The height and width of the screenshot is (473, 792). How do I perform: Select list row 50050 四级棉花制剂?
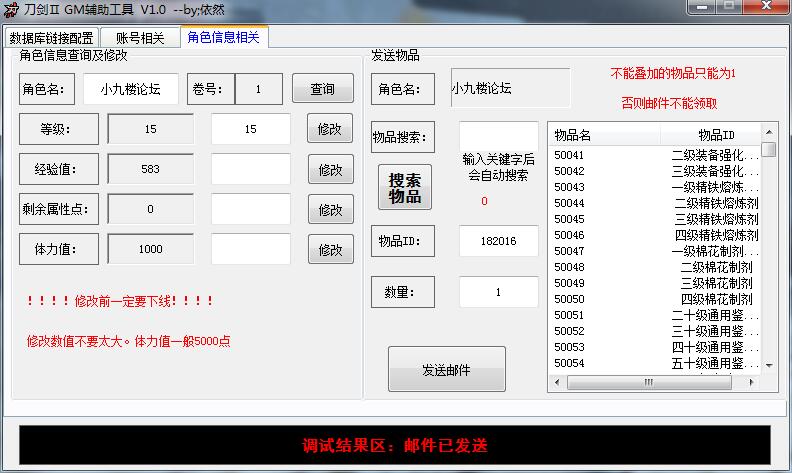655,299
